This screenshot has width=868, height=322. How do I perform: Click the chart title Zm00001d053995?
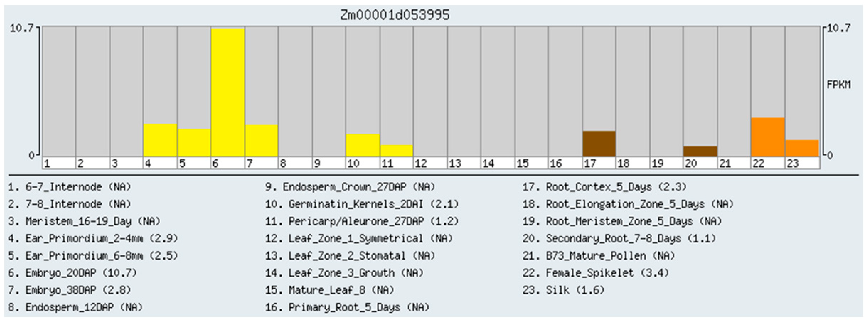[x=395, y=15]
